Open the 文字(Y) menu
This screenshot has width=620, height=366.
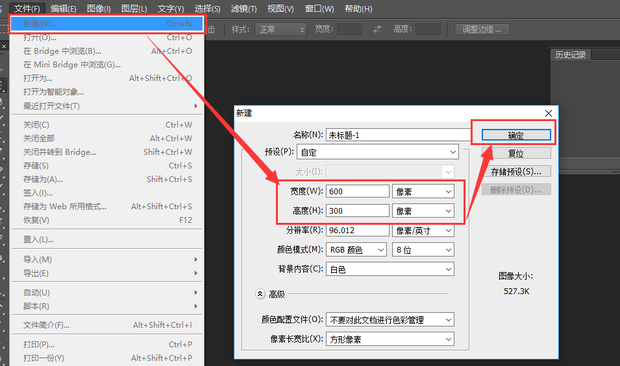(171, 8)
